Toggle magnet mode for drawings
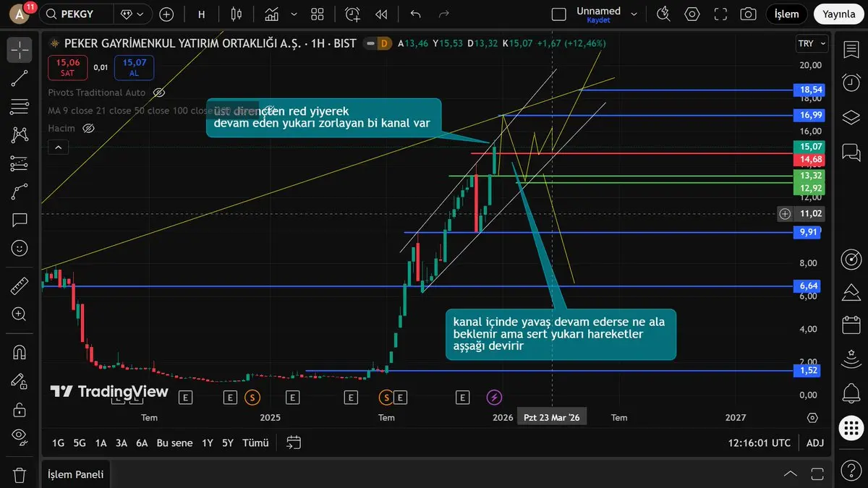This screenshot has width=868, height=488. (20, 353)
